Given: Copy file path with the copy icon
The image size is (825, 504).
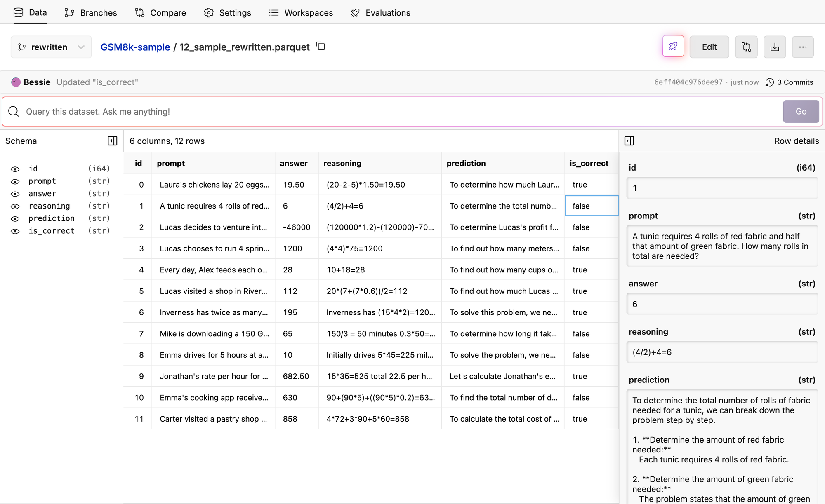Looking at the screenshot, I should [x=321, y=46].
